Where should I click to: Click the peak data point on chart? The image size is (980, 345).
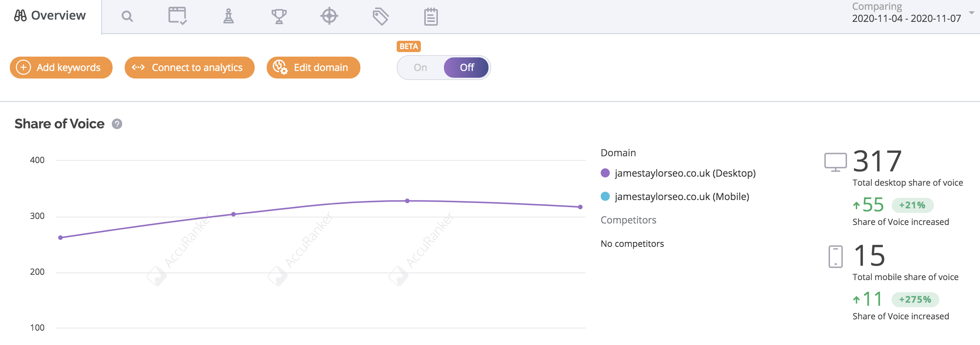[407, 201]
